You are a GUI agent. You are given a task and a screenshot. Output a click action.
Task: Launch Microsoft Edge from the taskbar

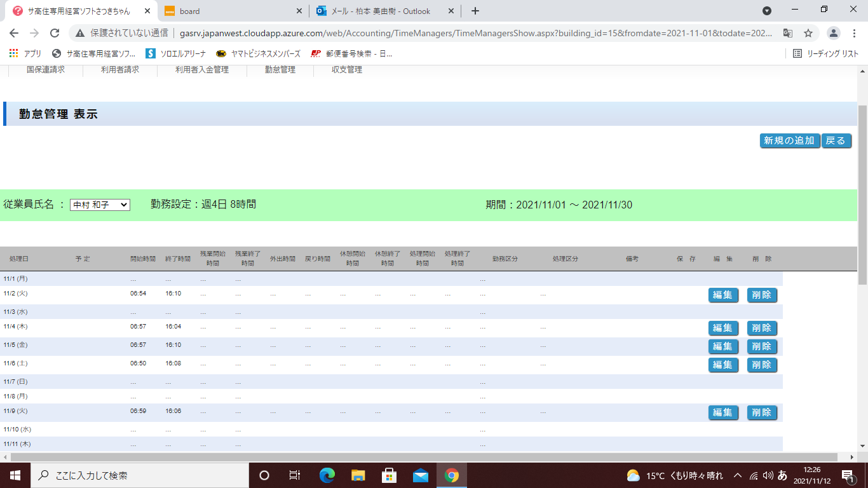coord(327,475)
